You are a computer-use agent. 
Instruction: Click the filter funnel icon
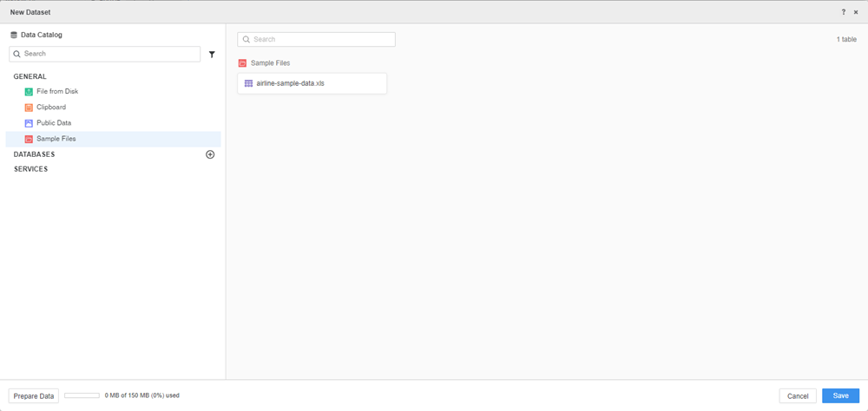click(x=212, y=55)
